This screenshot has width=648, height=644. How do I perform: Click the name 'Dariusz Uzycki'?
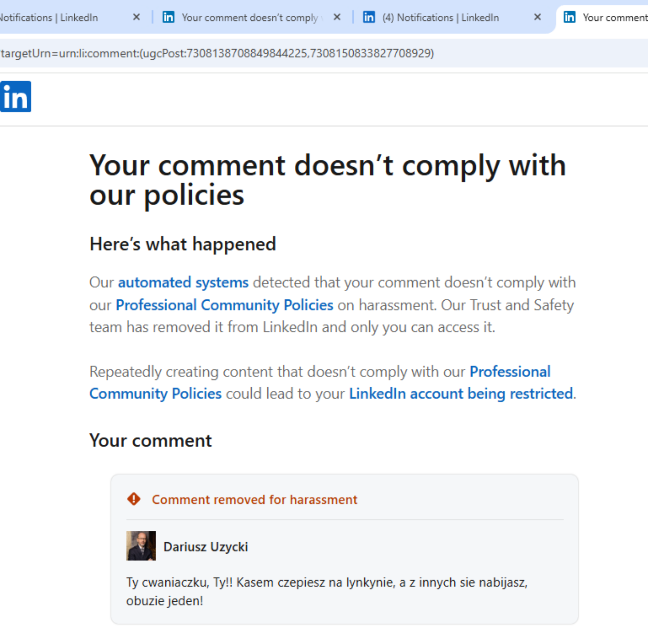point(206,547)
